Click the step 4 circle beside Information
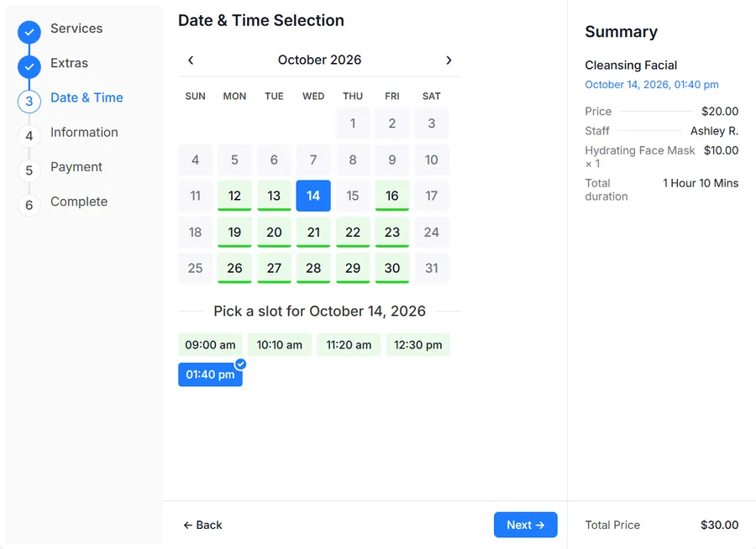 coord(29,136)
